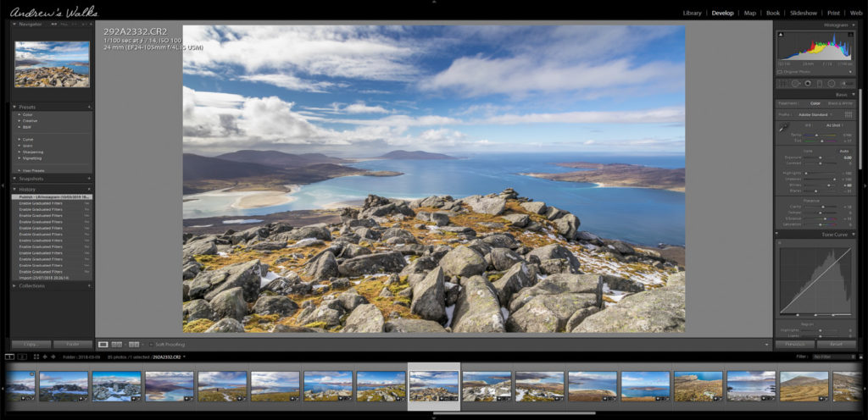Select the Adjustment Brush tool
The height and width of the screenshot is (420, 868).
point(843,83)
